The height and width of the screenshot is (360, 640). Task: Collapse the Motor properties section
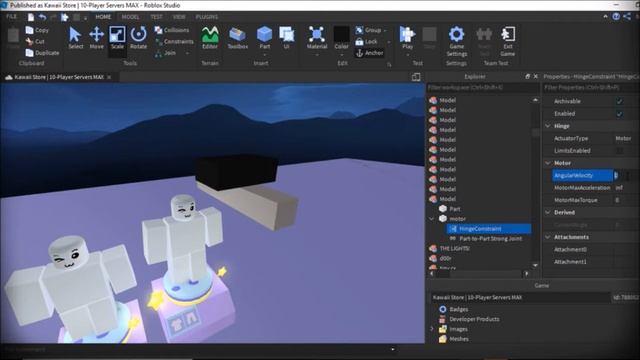point(548,163)
